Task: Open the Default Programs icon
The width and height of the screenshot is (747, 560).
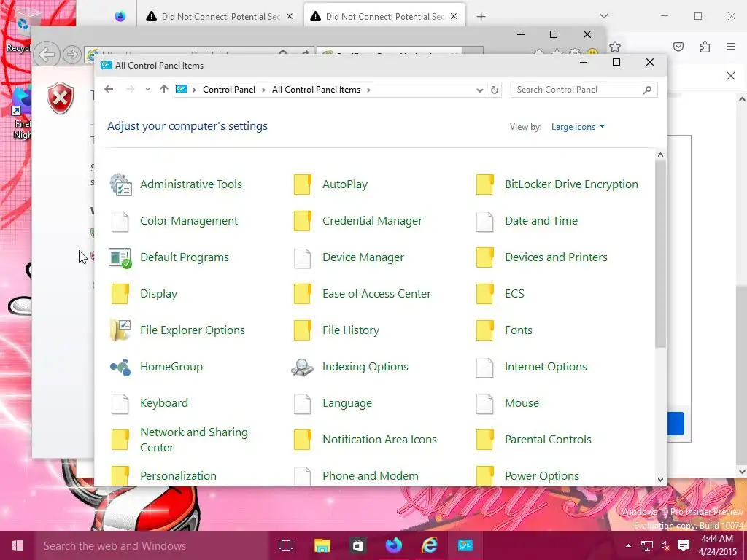Action: point(120,257)
